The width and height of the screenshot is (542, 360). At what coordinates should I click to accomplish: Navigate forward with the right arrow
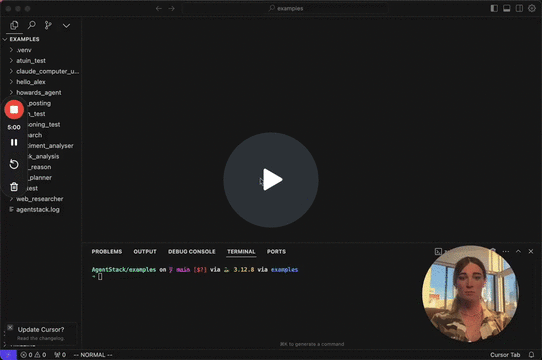(171, 8)
